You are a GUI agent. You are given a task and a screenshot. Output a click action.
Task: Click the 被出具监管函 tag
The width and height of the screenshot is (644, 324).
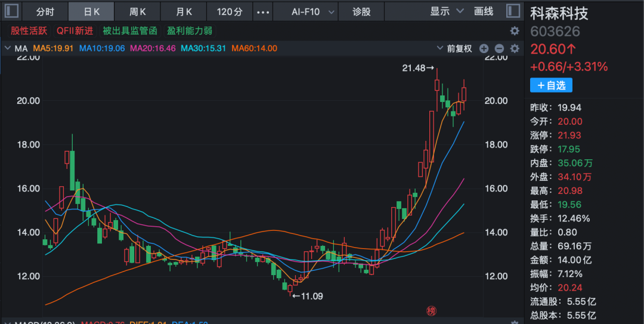129,30
